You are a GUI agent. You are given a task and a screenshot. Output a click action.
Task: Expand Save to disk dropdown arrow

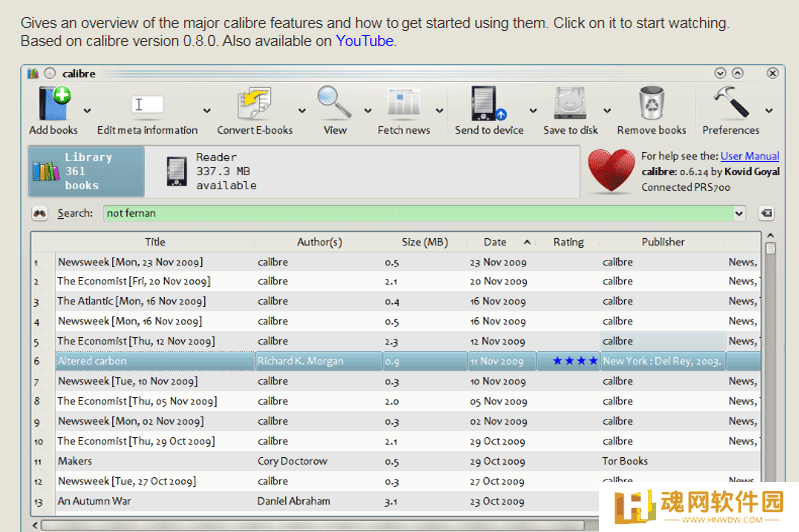pos(607,111)
